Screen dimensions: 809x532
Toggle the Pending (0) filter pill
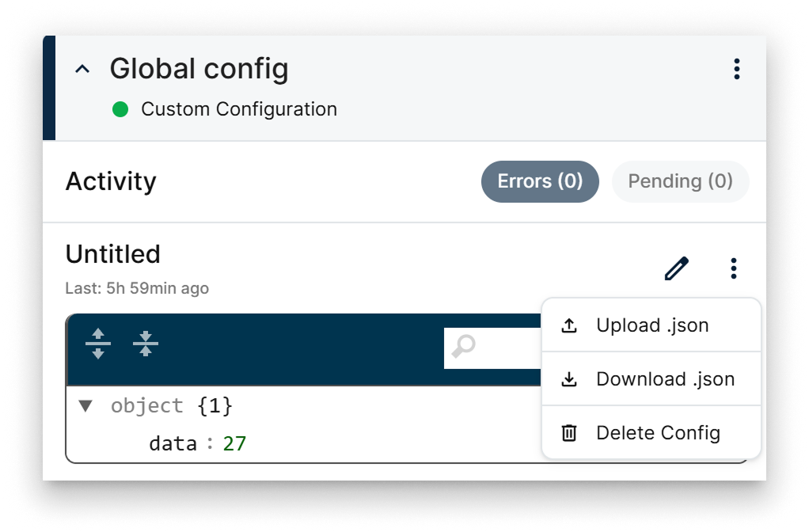click(680, 181)
